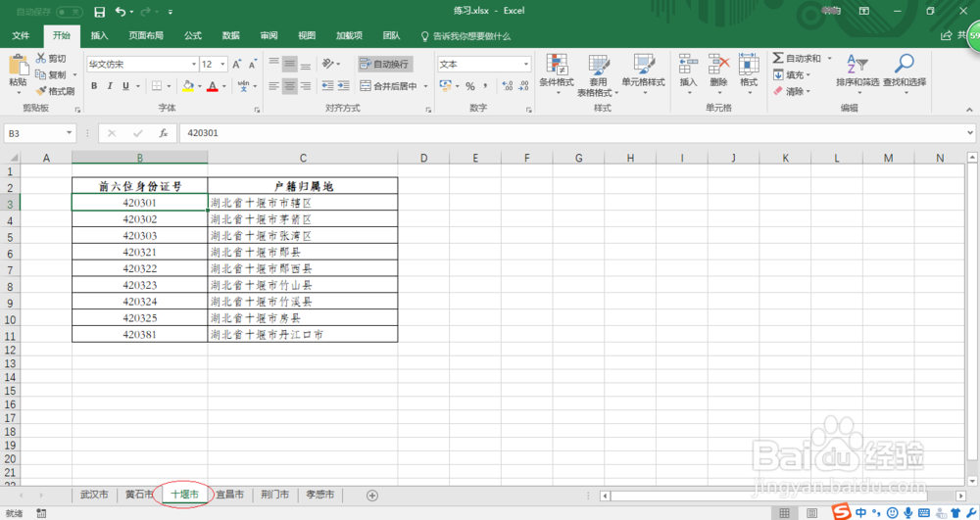This screenshot has height=520, width=980.
Task: Toggle Bold formatting
Action: [x=94, y=86]
